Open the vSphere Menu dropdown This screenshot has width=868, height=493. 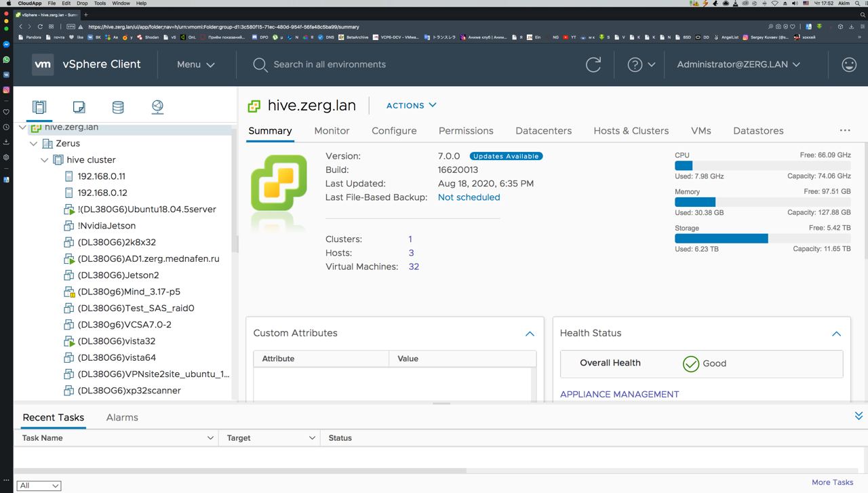tap(195, 64)
